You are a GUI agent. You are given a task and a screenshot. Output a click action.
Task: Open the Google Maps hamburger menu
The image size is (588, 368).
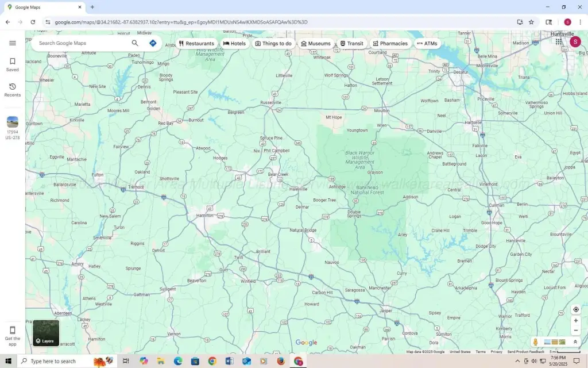13,43
